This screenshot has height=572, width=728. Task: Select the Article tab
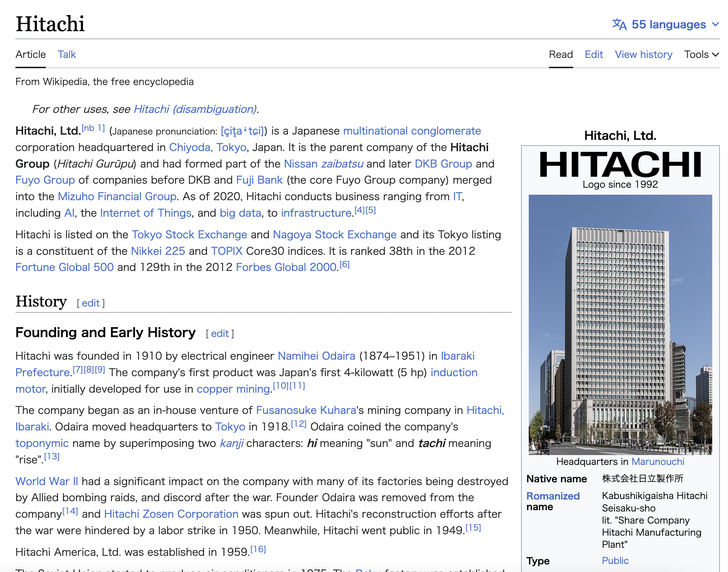point(30,55)
